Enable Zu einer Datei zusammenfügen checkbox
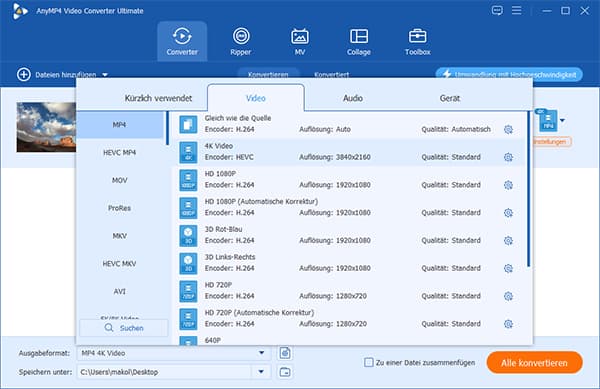The height and width of the screenshot is (389, 600). pyautogui.click(x=368, y=362)
